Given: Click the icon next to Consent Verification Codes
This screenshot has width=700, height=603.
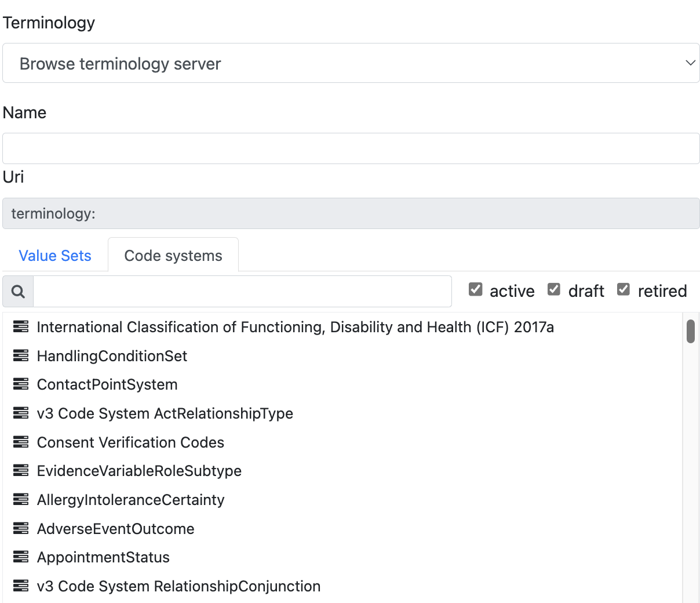Looking at the screenshot, I should pyautogui.click(x=21, y=442).
